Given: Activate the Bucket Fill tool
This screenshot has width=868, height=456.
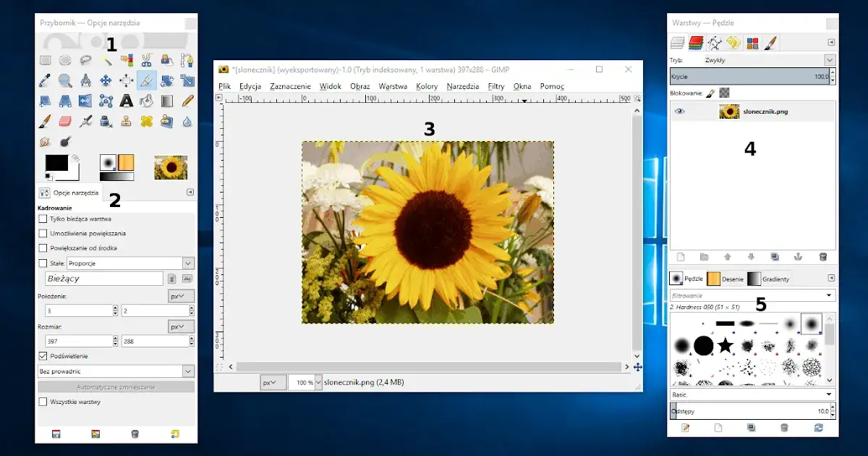Looking at the screenshot, I should pyautogui.click(x=147, y=101).
